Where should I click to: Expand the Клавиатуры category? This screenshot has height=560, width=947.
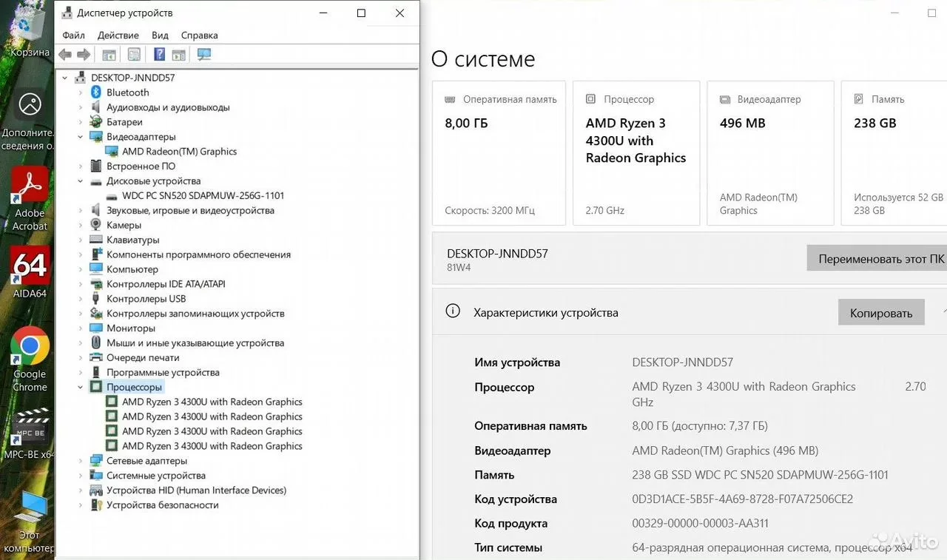click(81, 240)
